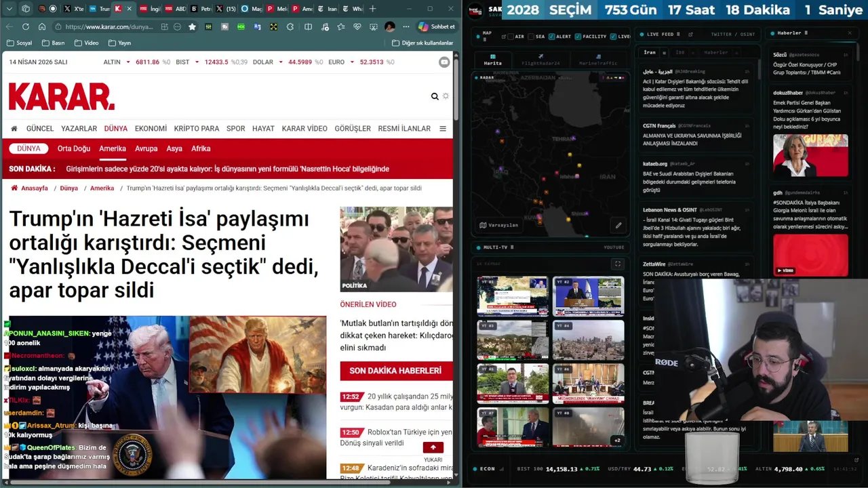Open the 12:52 breaking news item
Screen dimensions: 868x488
click(x=397, y=402)
